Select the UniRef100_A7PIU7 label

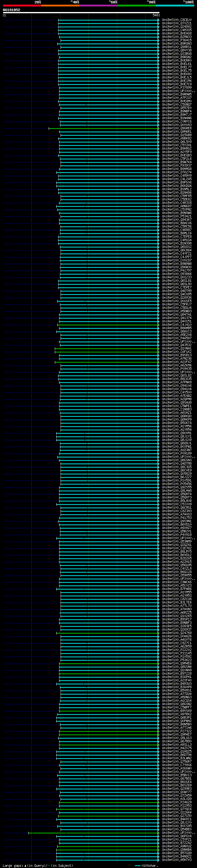tap(176, 98)
